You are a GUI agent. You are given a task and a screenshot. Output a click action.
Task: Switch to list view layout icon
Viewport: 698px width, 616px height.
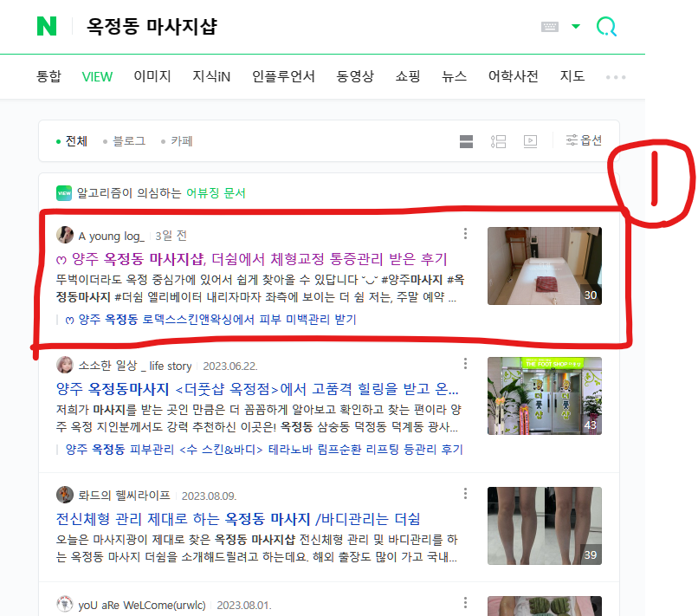[498, 141]
